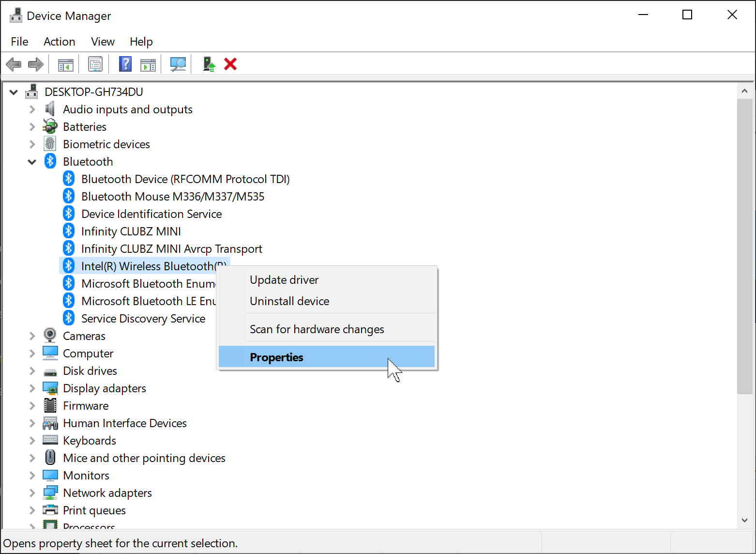The width and height of the screenshot is (756, 554).
Task: Click the Biometric devices fingerprint icon
Action: click(50, 144)
